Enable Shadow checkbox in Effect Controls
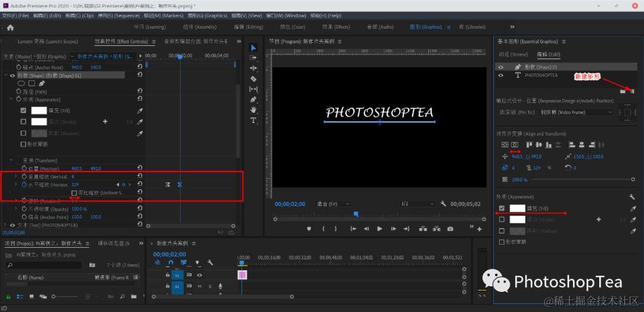The height and width of the screenshot is (312, 644). [x=23, y=133]
